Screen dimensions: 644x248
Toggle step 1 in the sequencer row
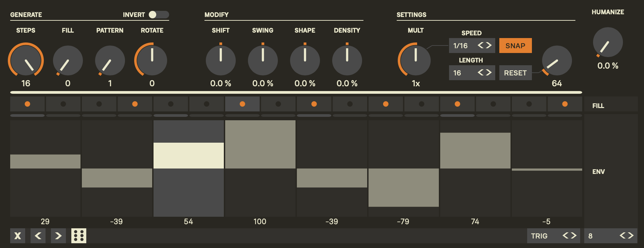(x=28, y=104)
